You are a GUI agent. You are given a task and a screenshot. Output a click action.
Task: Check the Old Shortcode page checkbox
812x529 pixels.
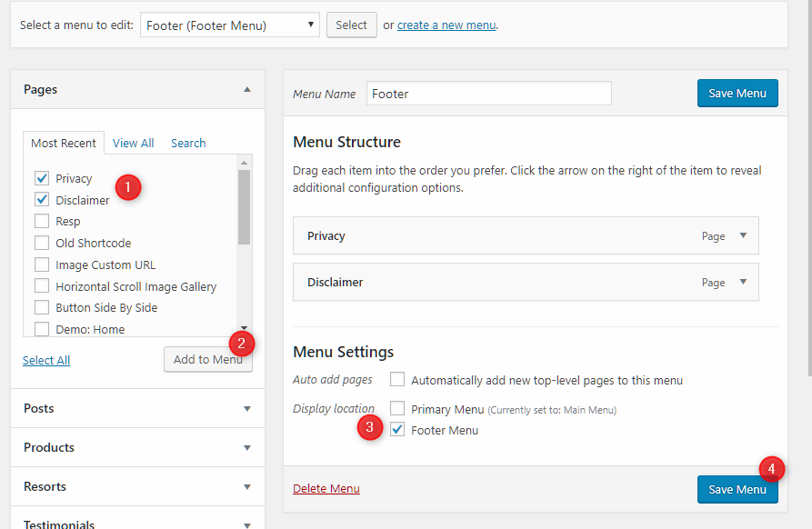tap(42, 243)
